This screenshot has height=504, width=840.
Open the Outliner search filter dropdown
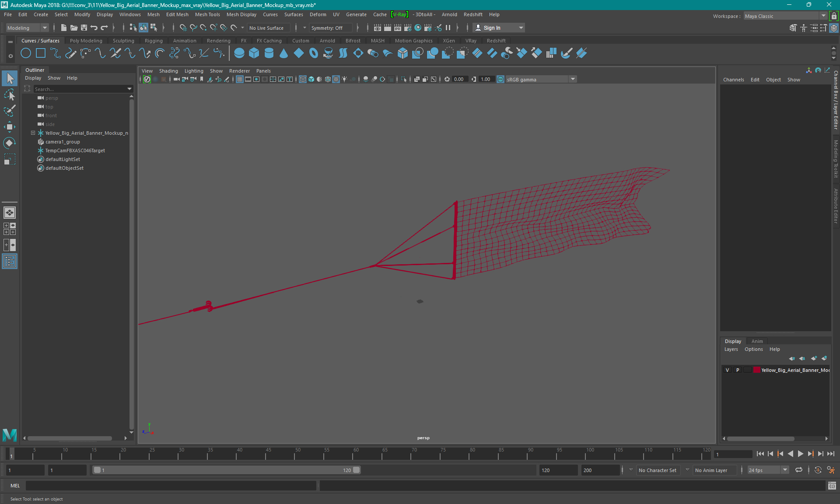129,89
